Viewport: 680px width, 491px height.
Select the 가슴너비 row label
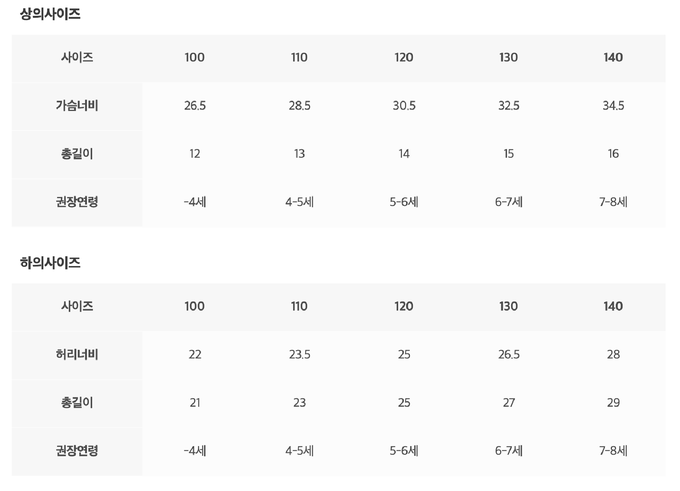77,106
